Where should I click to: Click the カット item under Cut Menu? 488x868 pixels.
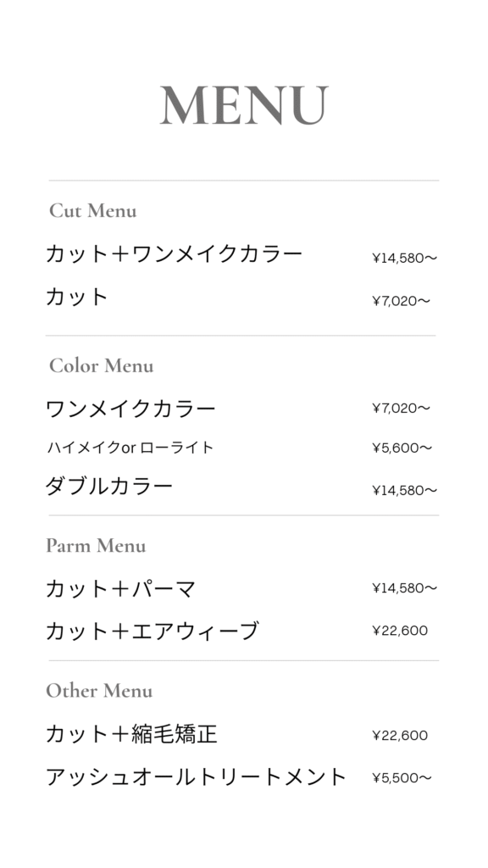point(77,297)
